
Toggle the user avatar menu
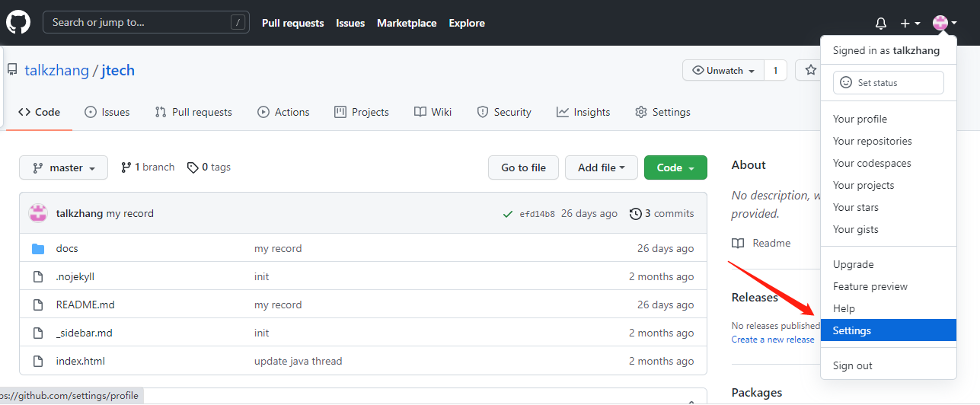pos(945,24)
